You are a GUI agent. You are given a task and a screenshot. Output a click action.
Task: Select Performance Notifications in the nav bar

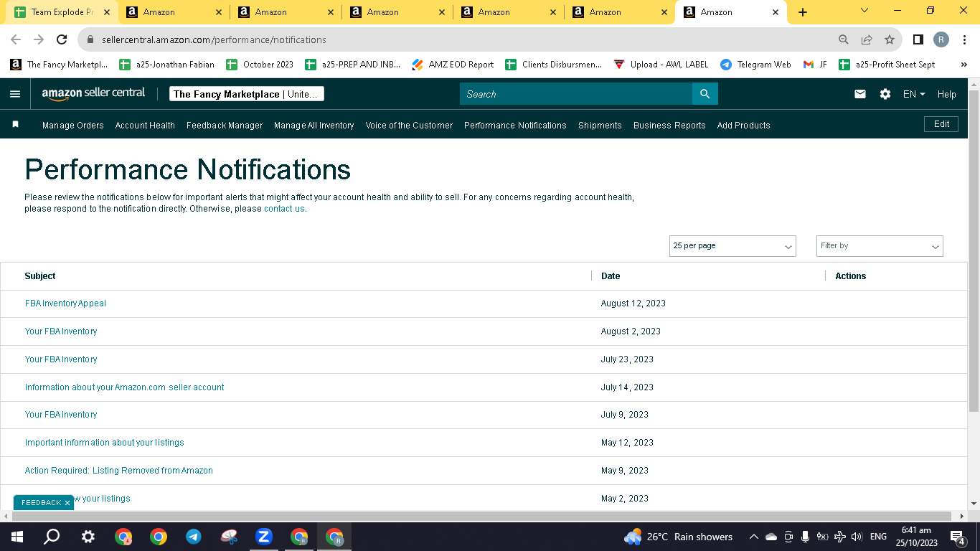tap(515, 126)
